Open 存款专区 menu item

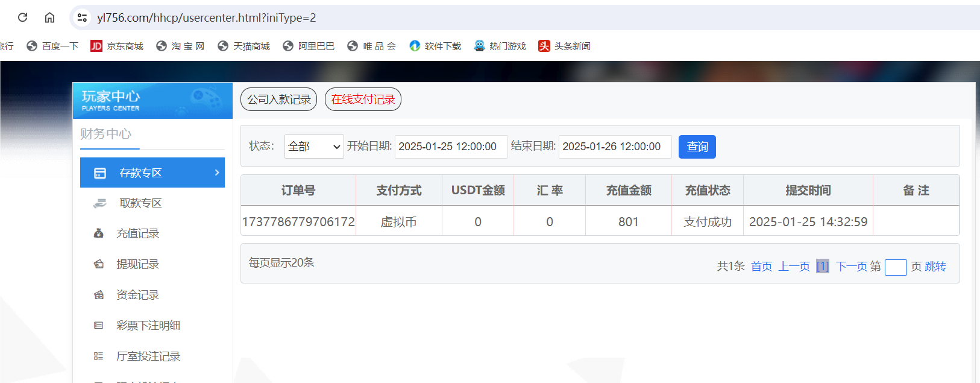tap(152, 173)
